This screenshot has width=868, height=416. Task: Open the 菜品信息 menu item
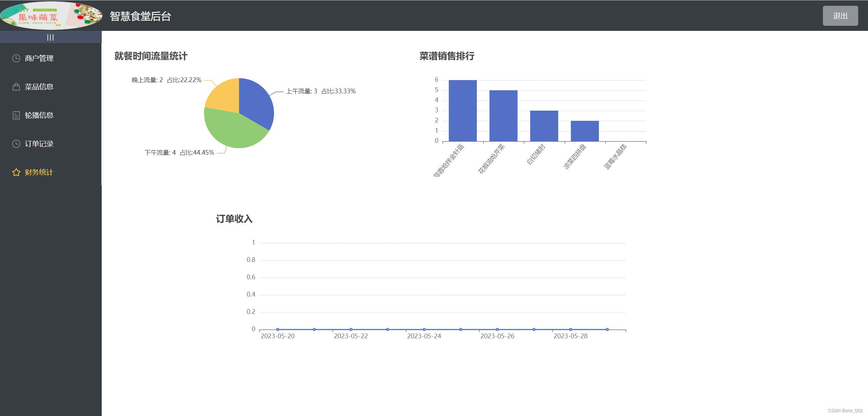coord(39,87)
